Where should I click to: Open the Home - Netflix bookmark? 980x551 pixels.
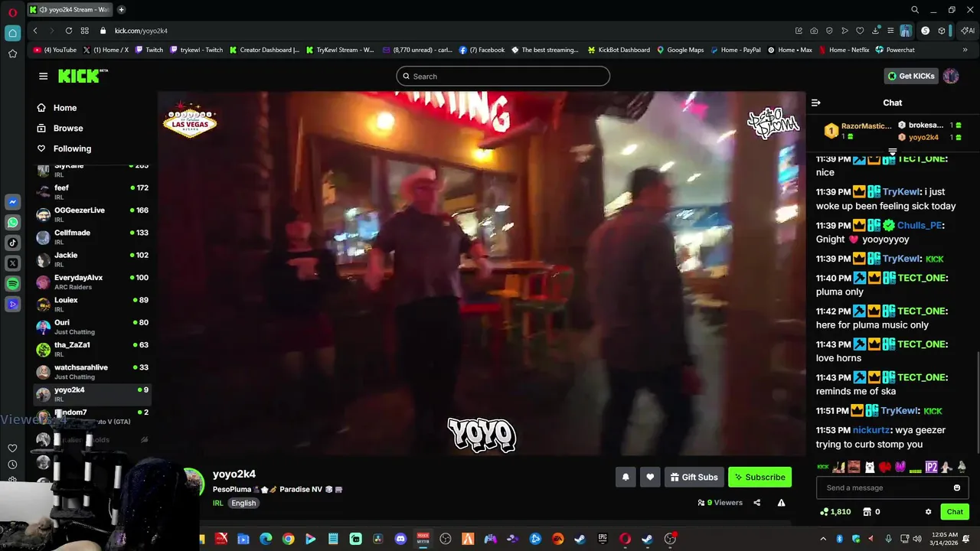pyautogui.click(x=844, y=50)
